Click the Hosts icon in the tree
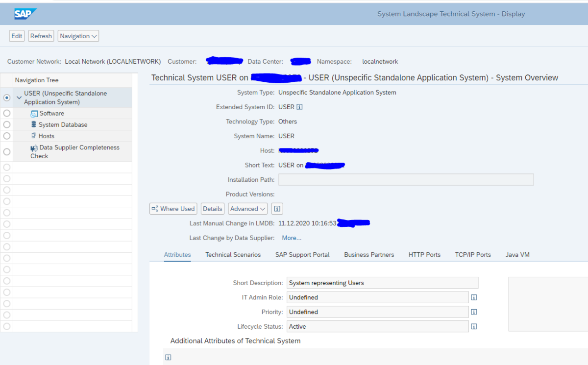 pos(34,136)
